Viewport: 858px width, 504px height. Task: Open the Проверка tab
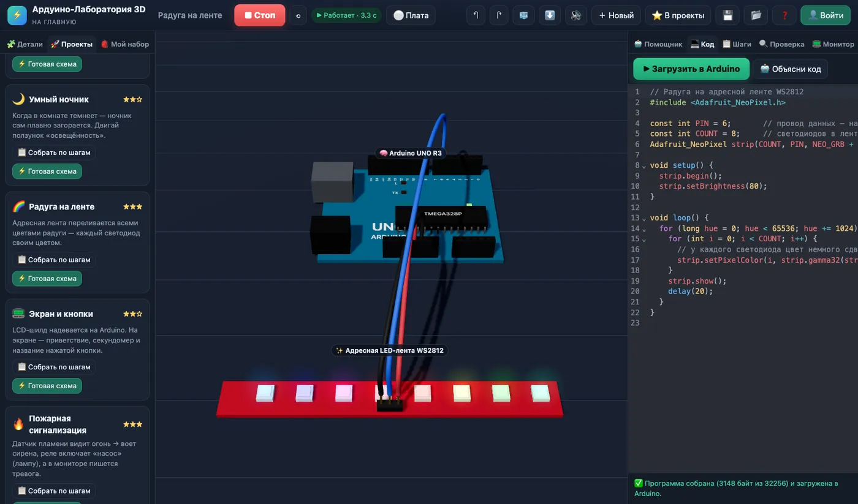(781, 44)
